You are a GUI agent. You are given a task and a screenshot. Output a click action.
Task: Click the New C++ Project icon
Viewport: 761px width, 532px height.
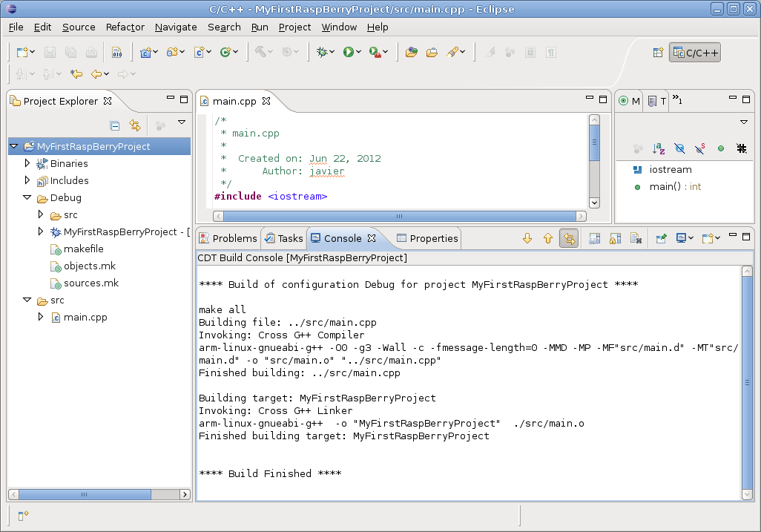(145, 52)
